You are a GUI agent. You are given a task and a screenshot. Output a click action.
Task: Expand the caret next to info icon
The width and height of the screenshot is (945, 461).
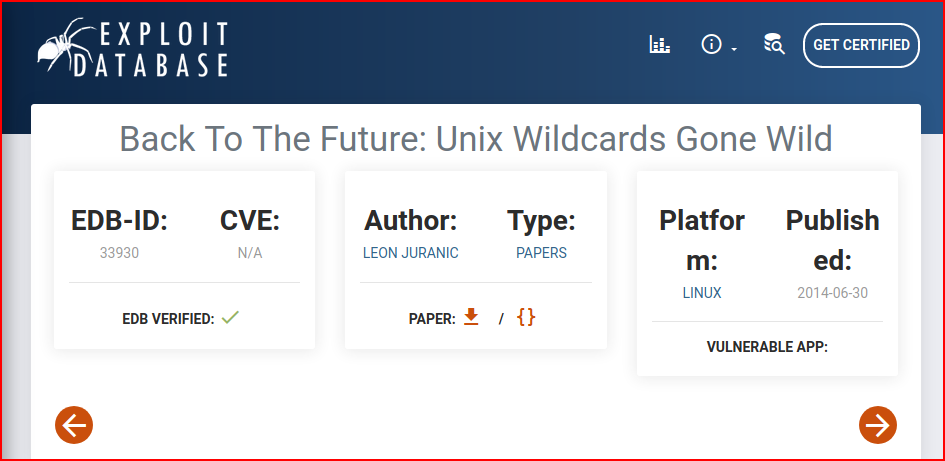coord(734,49)
